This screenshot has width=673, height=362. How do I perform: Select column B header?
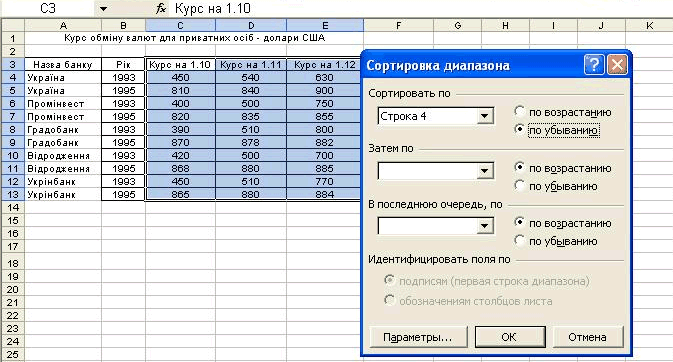coord(123,25)
